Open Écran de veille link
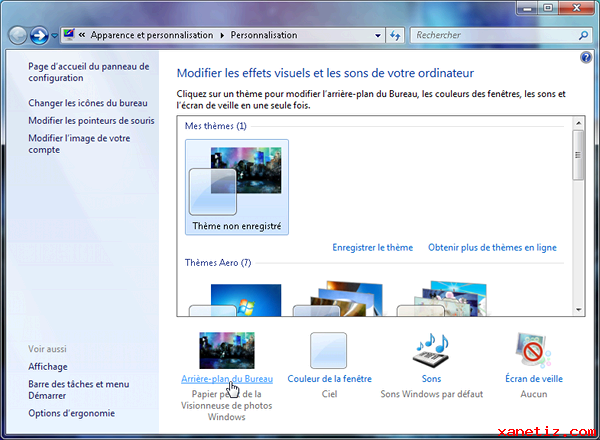This screenshot has height=440, width=600. coord(534,379)
